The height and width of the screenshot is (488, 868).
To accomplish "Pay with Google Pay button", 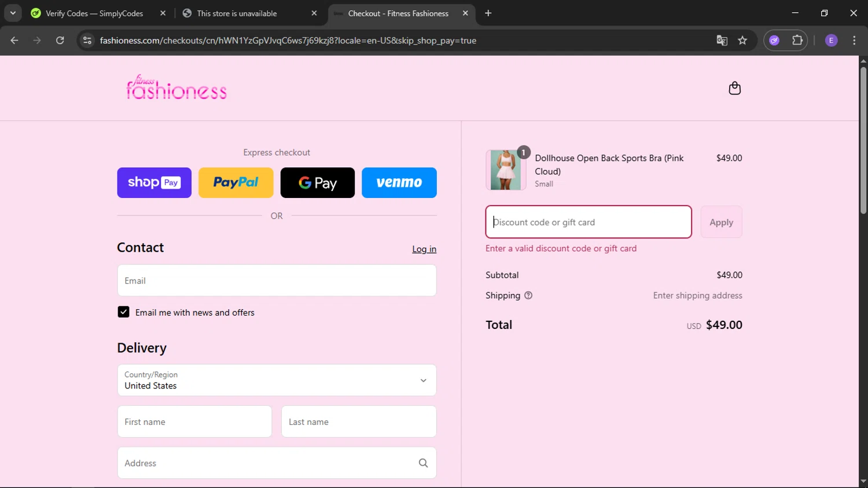I will coord(318,183).
